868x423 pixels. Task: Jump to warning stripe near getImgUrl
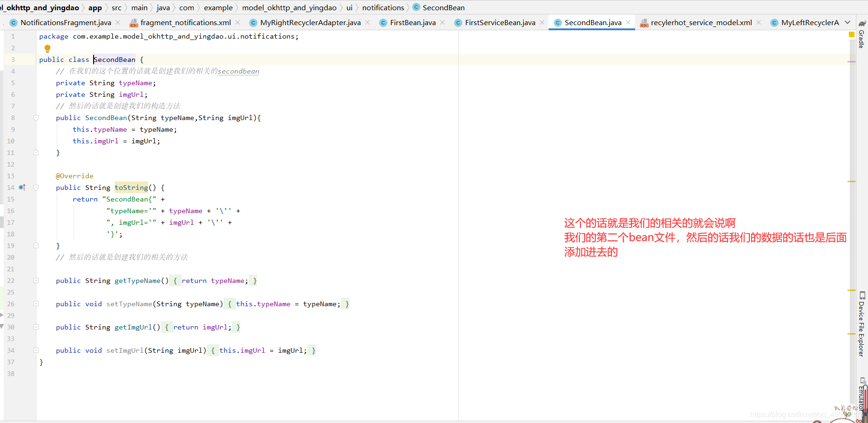(852, 334)
